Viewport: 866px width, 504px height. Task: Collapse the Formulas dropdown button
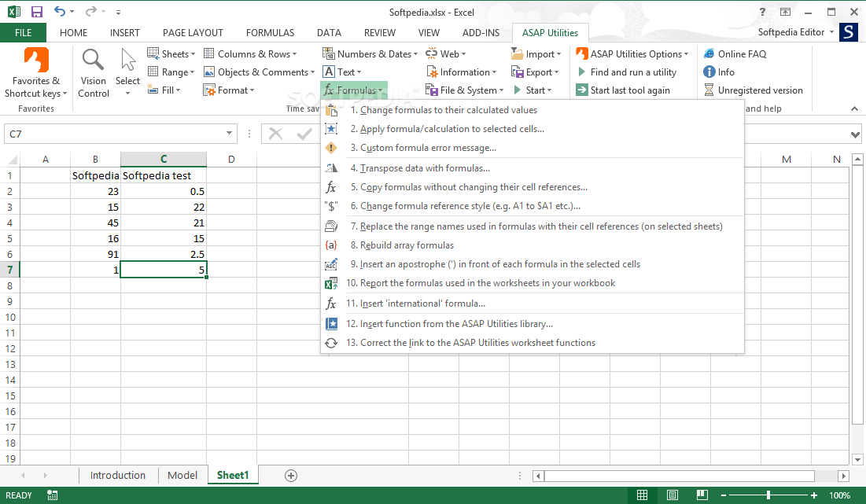click(x=353, y=90)
